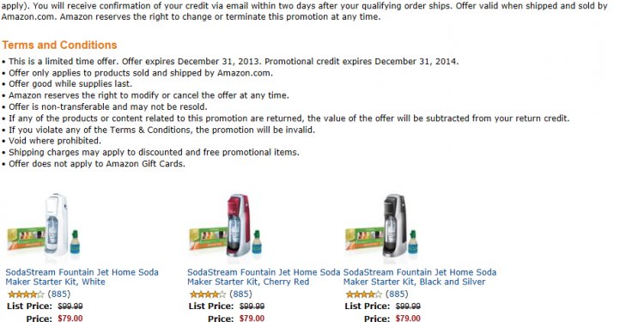This screenshot has height=322, width=644.
Task: Click the Black and Silver SodaStream image
Action: 381,226
